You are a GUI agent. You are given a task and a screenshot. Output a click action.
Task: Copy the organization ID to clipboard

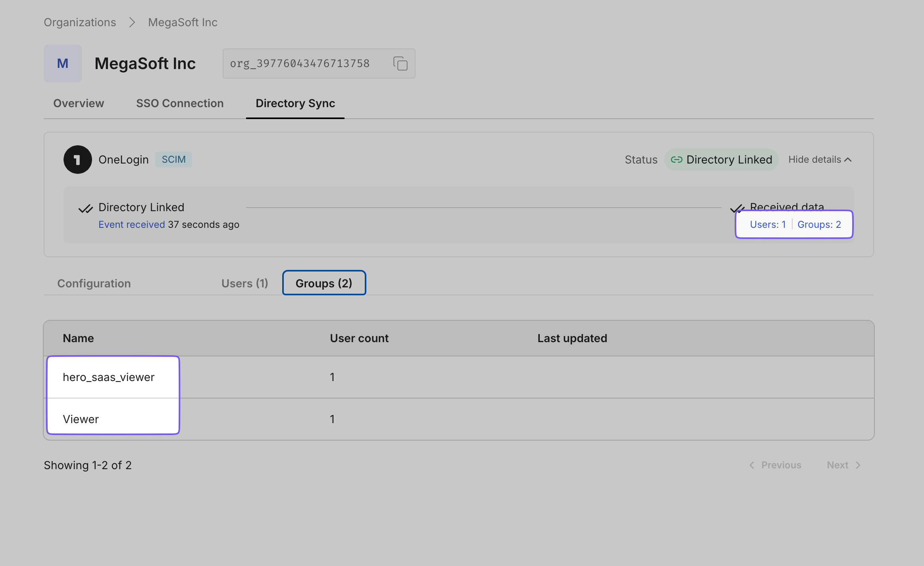point(400,64)
